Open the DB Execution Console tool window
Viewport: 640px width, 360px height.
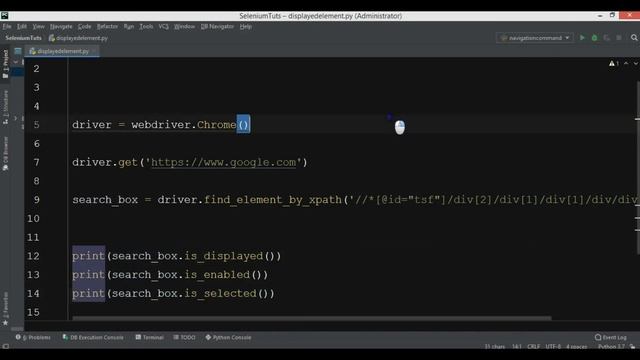pos(93,338)
